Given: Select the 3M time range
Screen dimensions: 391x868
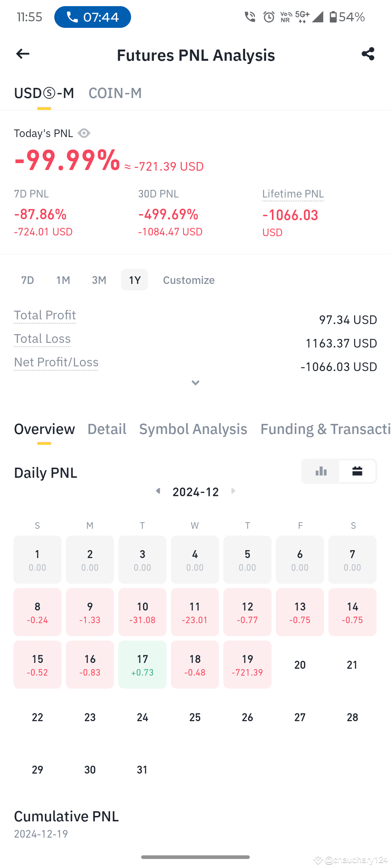Looking at the screenshot, I should tap(99, 280).
